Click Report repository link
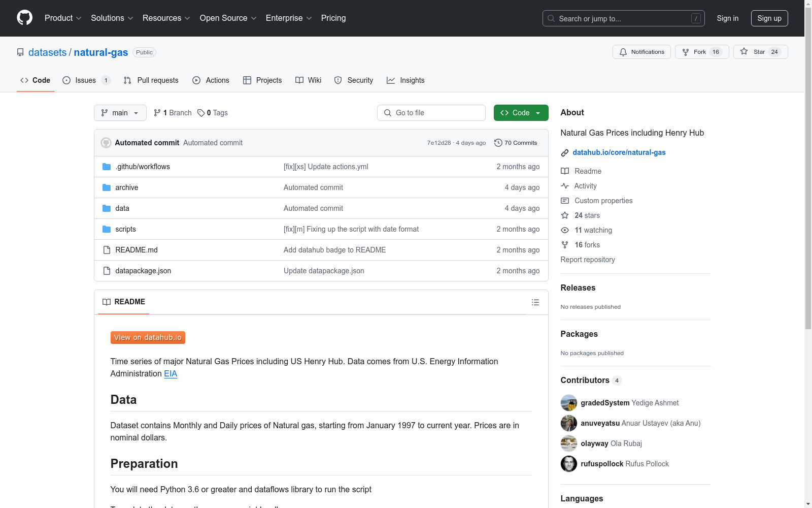 point(588,260)
